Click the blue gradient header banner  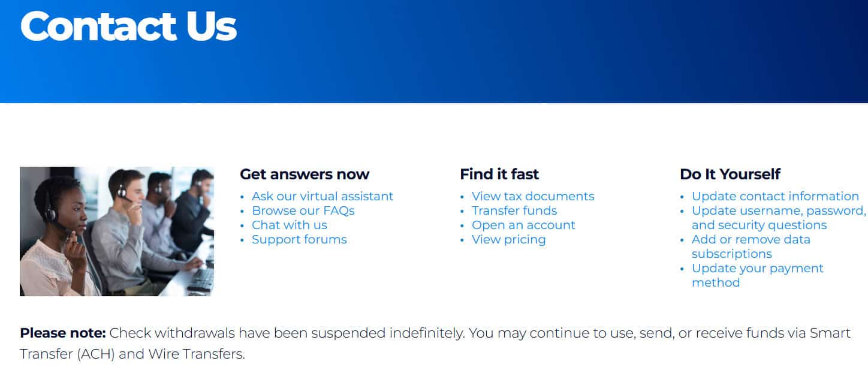point(540,54)
